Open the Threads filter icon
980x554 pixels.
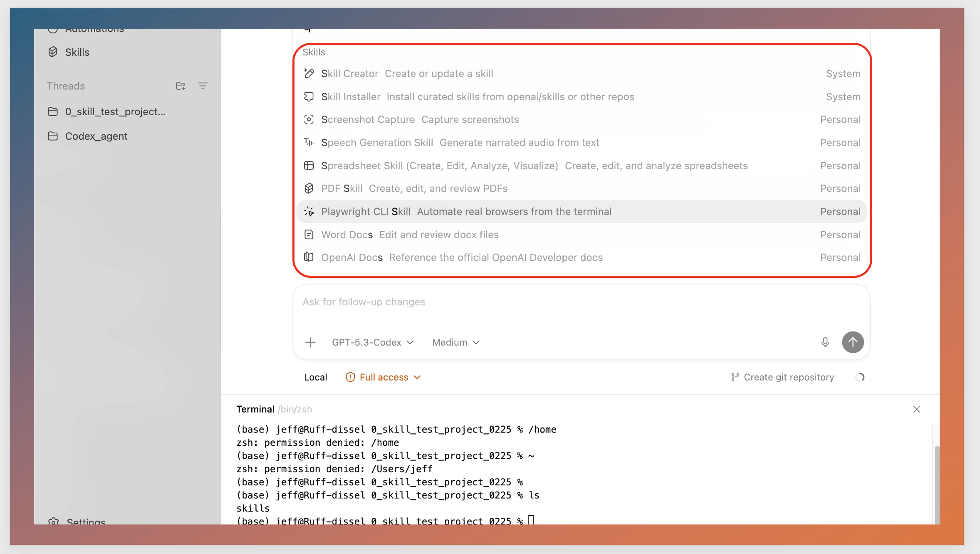pyautogui.click(x=203, y=86)
